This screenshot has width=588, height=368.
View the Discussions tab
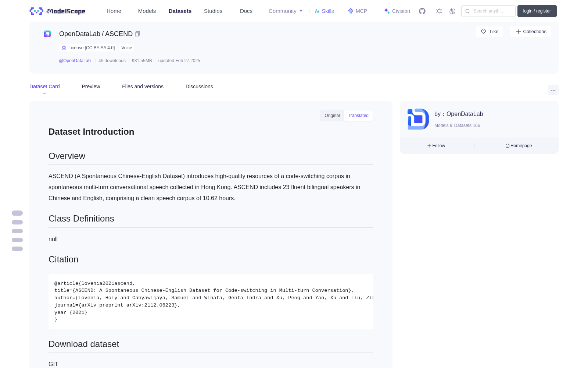[x=199, y=86]
